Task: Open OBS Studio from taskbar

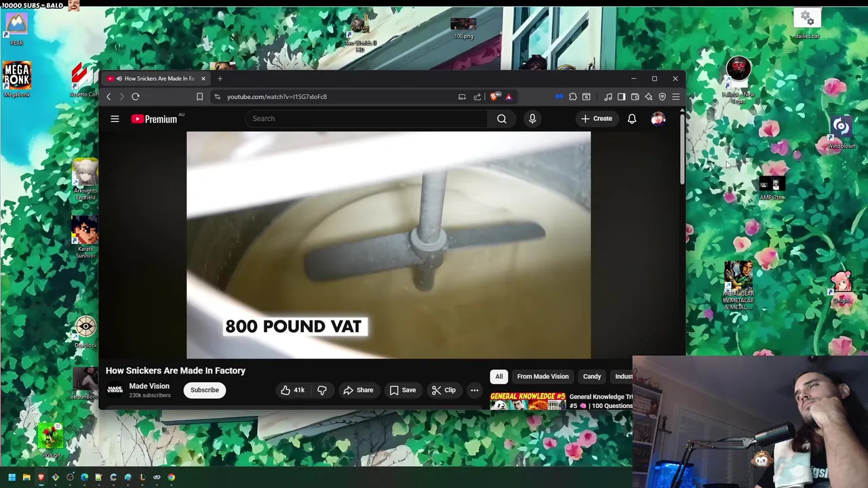Action: coord(70,477)
